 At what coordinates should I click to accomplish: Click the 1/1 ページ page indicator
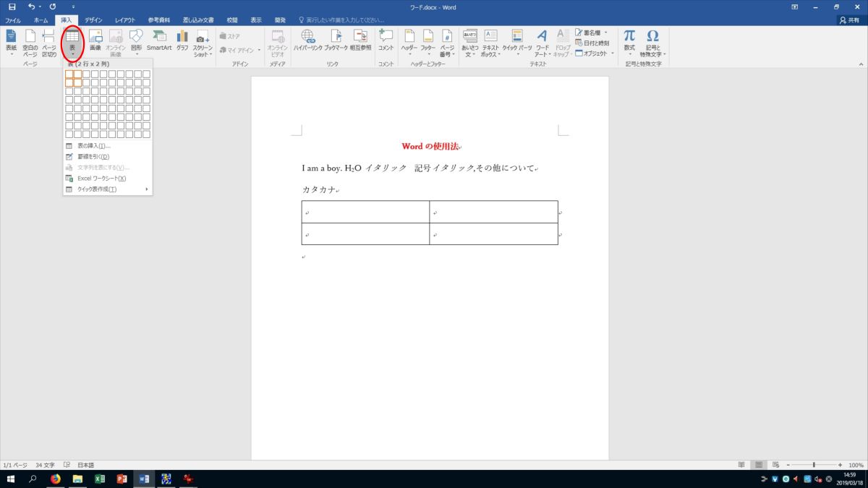[15, 465]
